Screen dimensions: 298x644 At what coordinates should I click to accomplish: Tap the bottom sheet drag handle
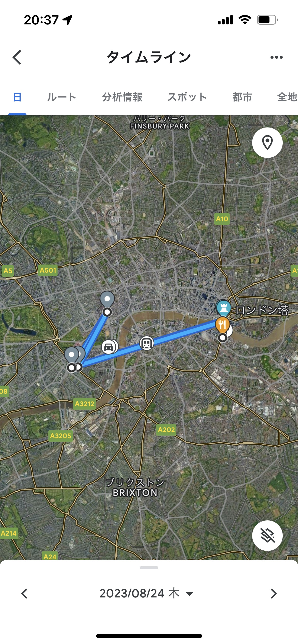[149, 568]
